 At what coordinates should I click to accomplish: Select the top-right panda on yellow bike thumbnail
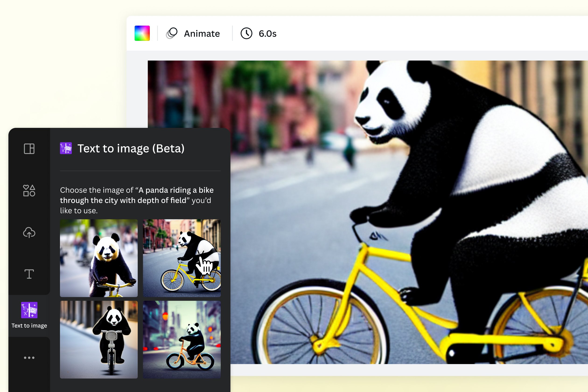point(182,256)
